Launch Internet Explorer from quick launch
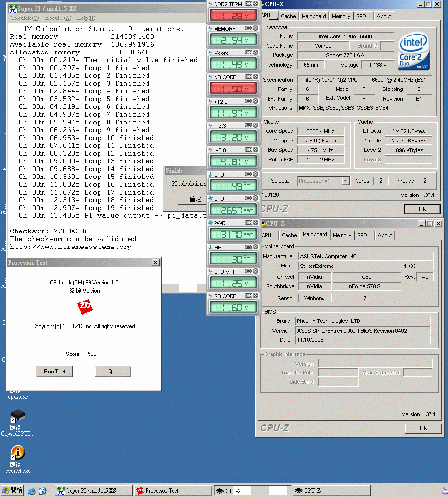Viewport: 448px width, 497px height. (32, 491)
